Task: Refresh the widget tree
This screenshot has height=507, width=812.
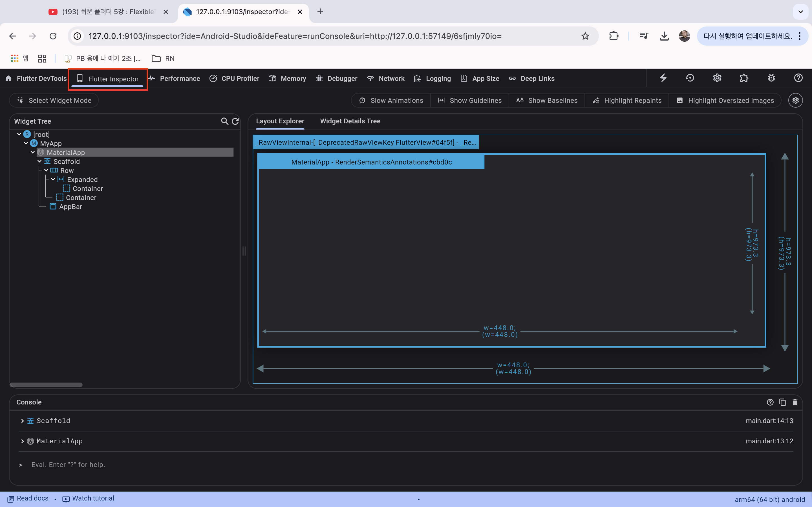Action: 235,121
